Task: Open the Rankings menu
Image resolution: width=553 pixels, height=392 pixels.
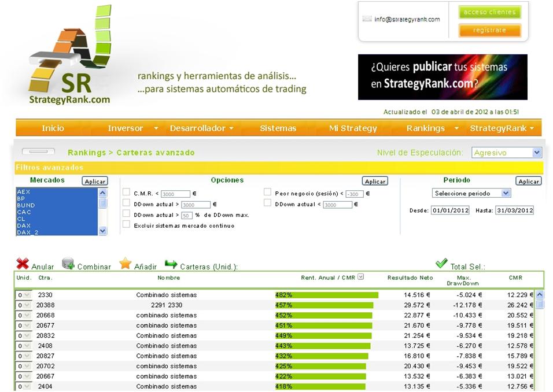Action: pos(426,128)
